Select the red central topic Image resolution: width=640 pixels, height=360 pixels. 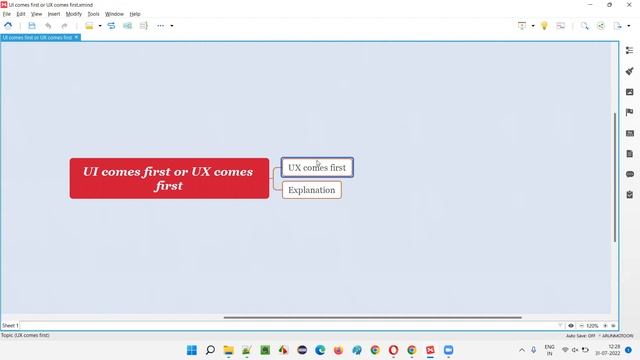169,178
